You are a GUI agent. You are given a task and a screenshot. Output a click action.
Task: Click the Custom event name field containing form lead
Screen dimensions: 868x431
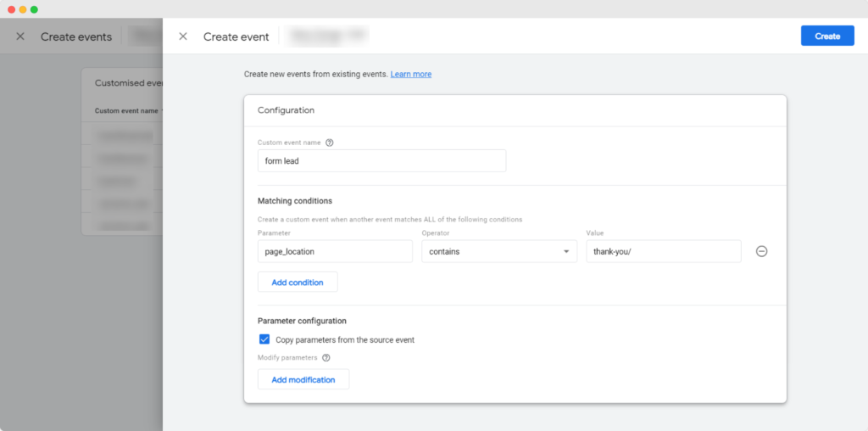pos(381,161)
